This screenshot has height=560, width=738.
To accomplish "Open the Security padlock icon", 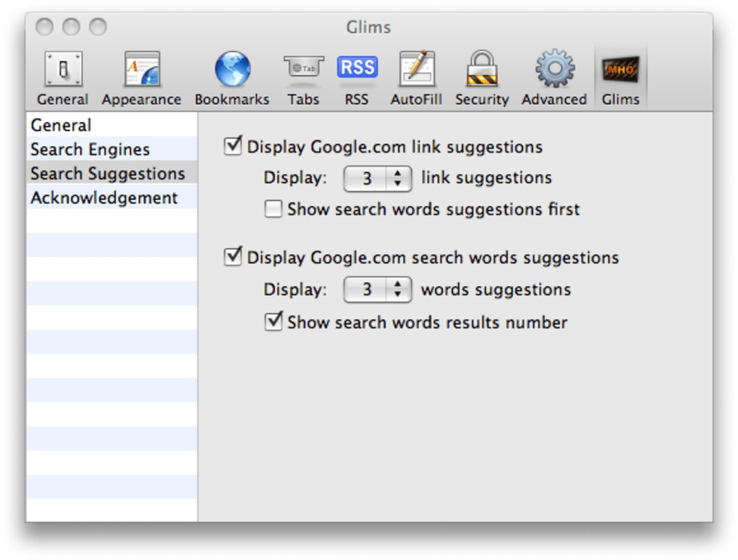I will tap(482, 71).
